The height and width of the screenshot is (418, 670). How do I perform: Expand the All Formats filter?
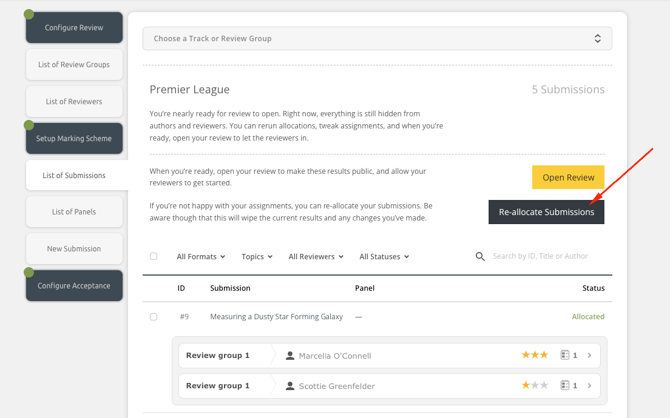pyautogui.click(x=201, y=257)
